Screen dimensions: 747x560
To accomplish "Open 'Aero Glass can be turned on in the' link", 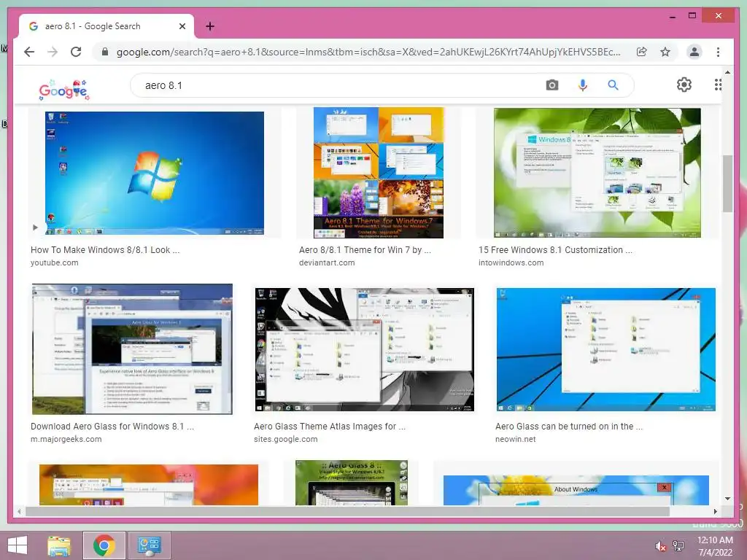I will pos(569,427).
